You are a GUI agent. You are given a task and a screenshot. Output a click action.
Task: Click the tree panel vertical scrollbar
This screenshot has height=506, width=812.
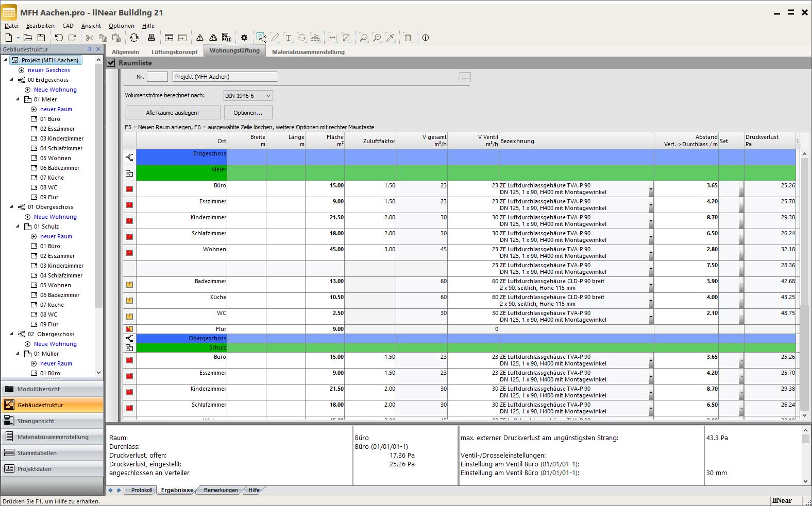click(x=99, y=216)
